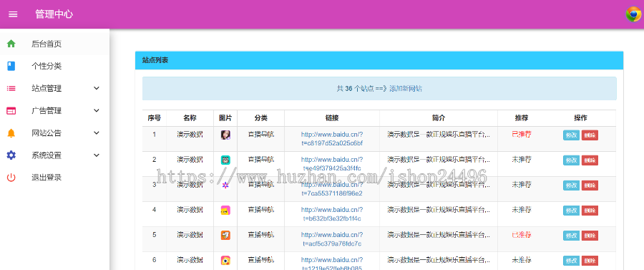Open row 6 site thumbnail image
Viewport: 644px width, 270px height.
coord(225,261)
